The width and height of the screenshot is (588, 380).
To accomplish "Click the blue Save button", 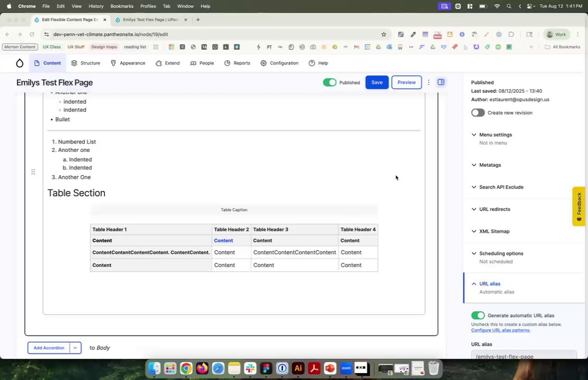I will point(377,82).
